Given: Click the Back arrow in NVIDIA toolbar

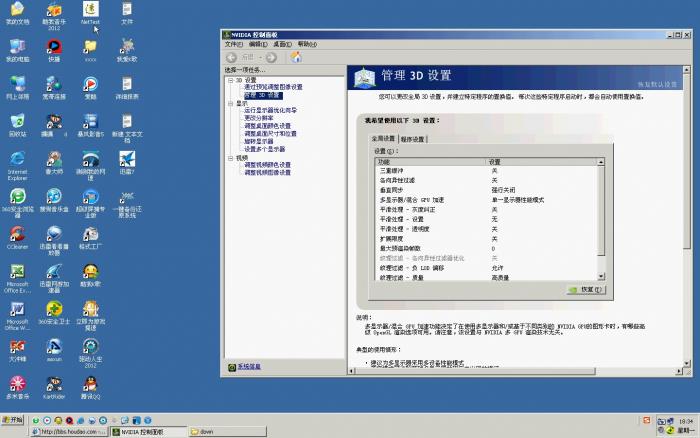Looking at the screenshot, I should tap(231, 57).
